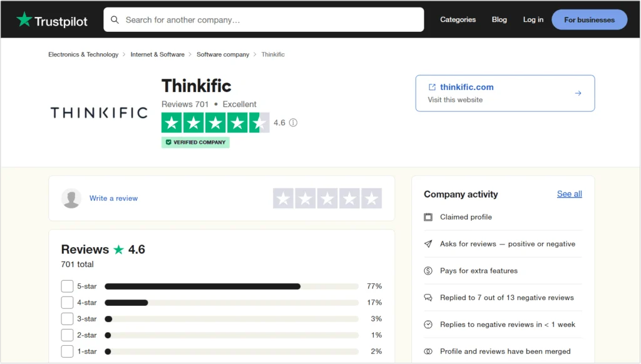Click the info icon beside the 4.6 rating
641x364 pixels.
(x=294, y=123)
